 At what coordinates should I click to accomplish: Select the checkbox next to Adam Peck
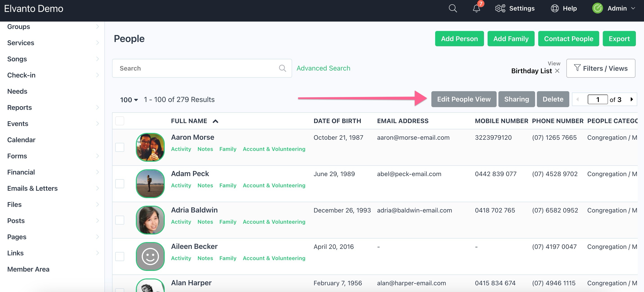pyautogui.click(x=119, y=184)
